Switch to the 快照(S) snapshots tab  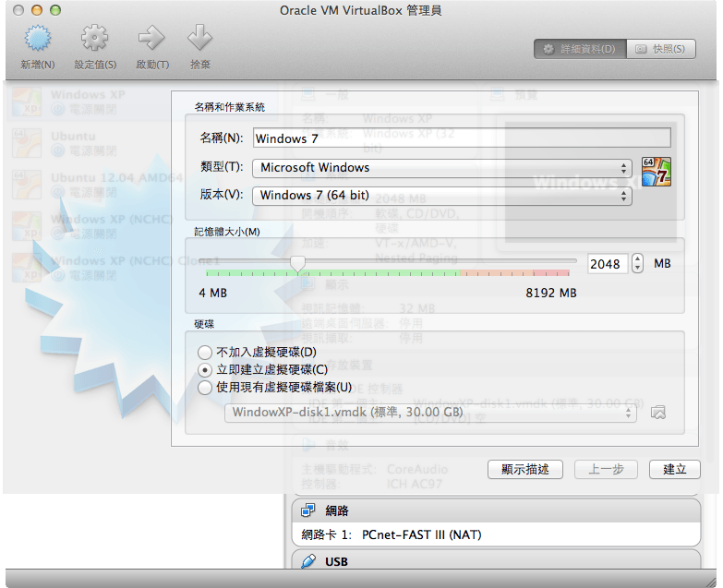[661, 49]
